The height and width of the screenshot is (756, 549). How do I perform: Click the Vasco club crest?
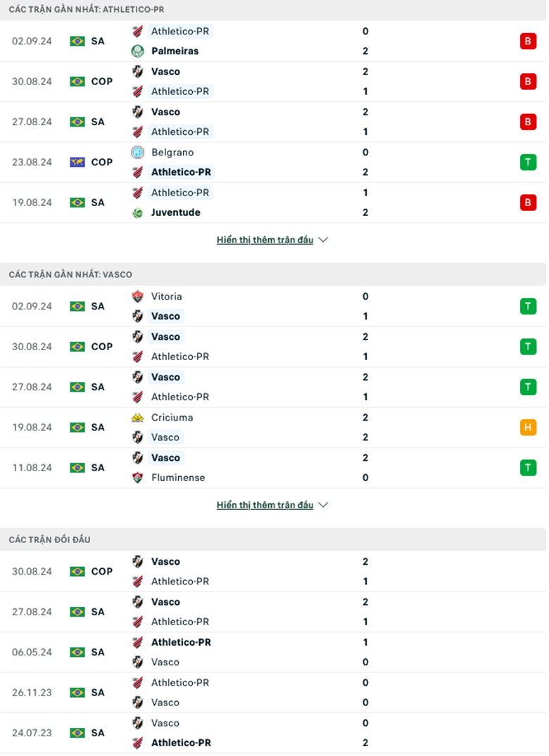coord(138,71)
